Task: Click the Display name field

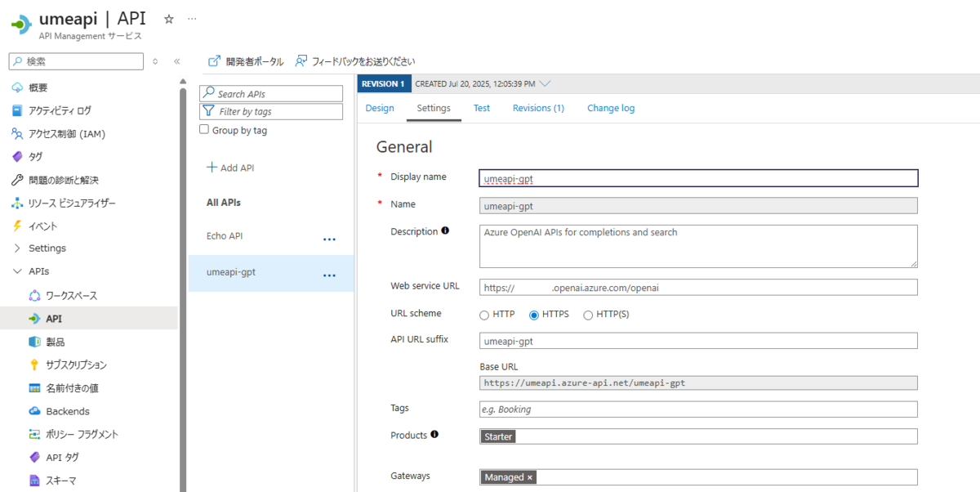Action: click(698, 178)
